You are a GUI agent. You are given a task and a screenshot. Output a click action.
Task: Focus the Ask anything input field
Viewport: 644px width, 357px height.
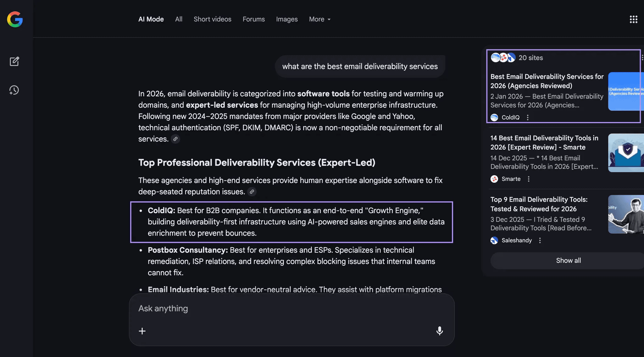coord(283,308)
